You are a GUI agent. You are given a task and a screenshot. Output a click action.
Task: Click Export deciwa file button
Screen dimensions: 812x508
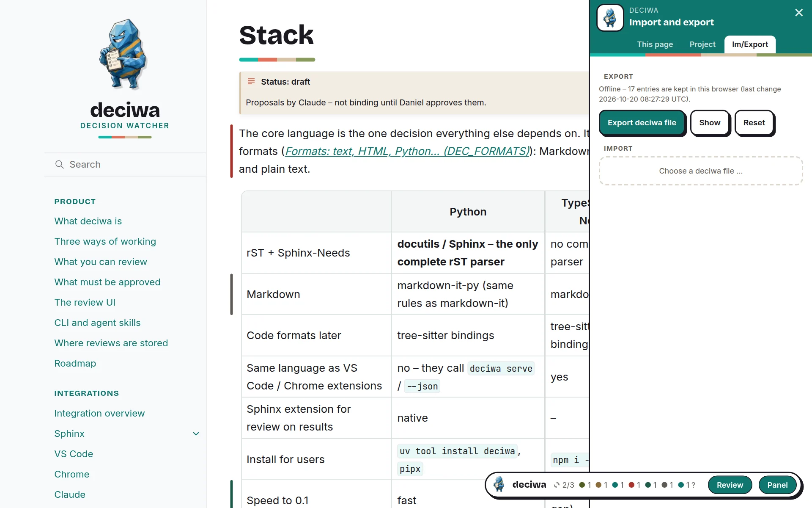click(642, 123)
